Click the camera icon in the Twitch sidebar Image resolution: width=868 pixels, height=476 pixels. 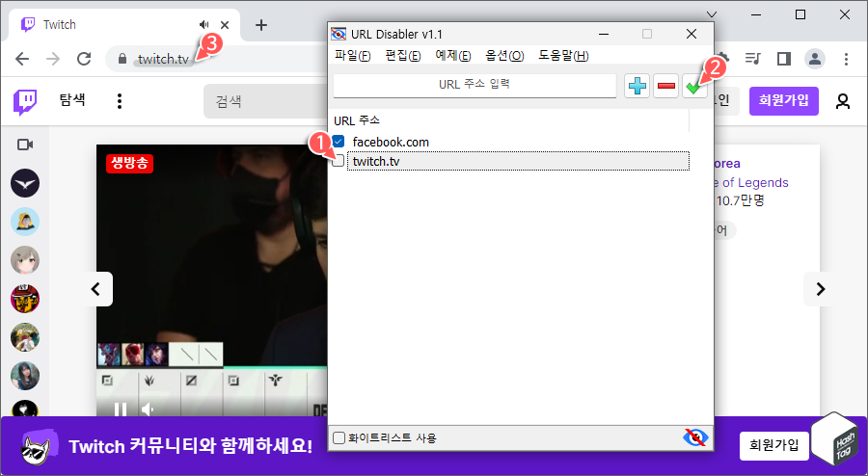coord(25,145)
